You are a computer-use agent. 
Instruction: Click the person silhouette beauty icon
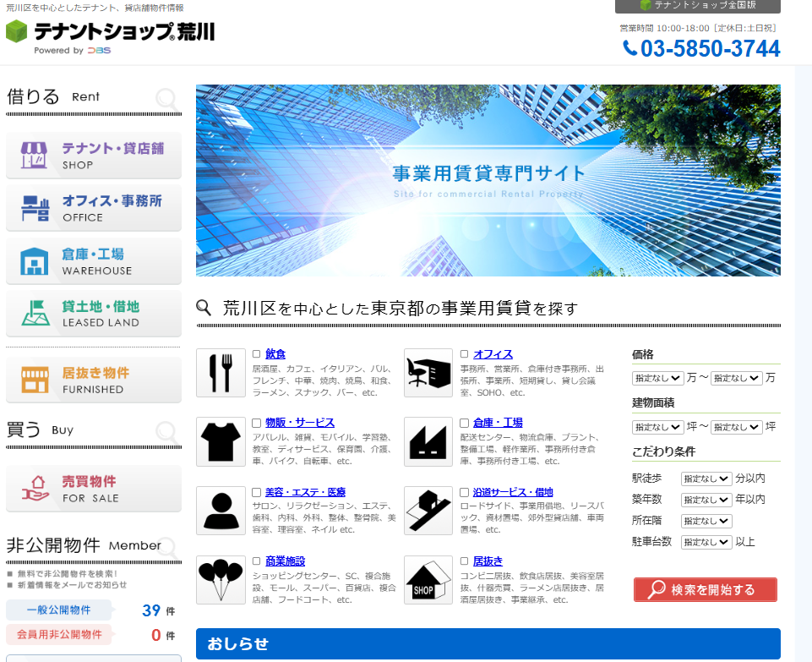coord(221,511)
